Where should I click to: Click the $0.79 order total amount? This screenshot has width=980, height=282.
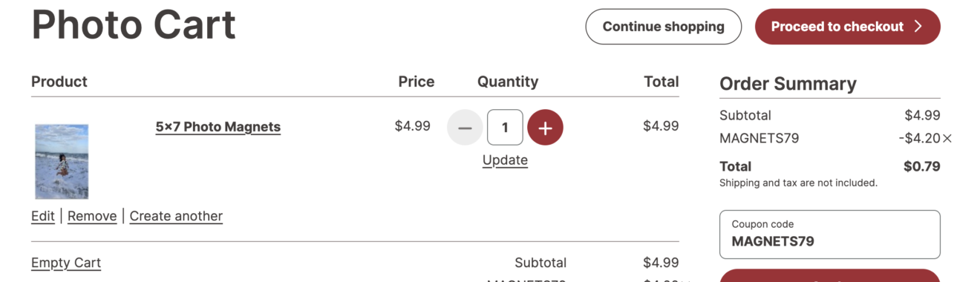922,166
